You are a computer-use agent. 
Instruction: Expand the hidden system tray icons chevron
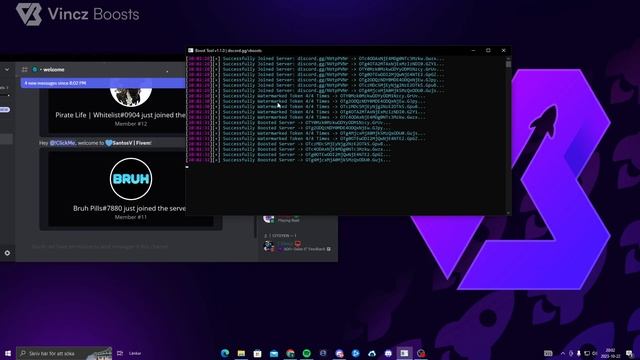tap(562, 353)
